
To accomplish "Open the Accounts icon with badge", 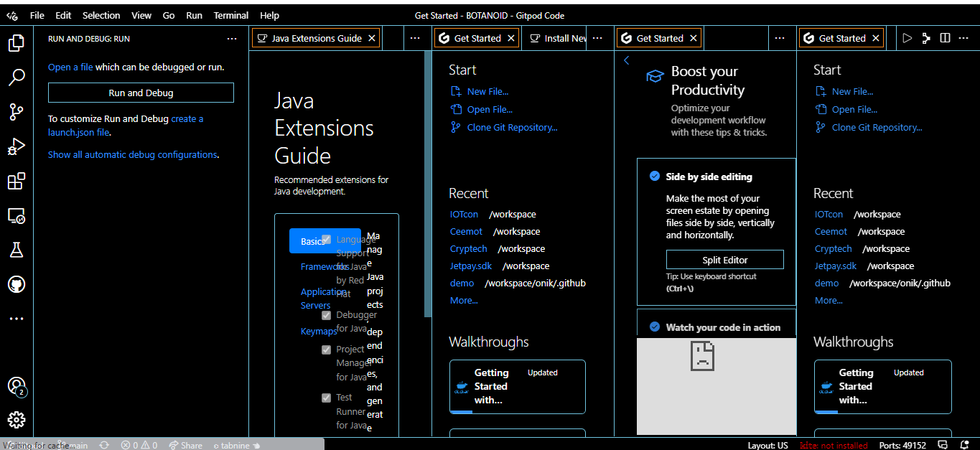I will coord(16,386).
